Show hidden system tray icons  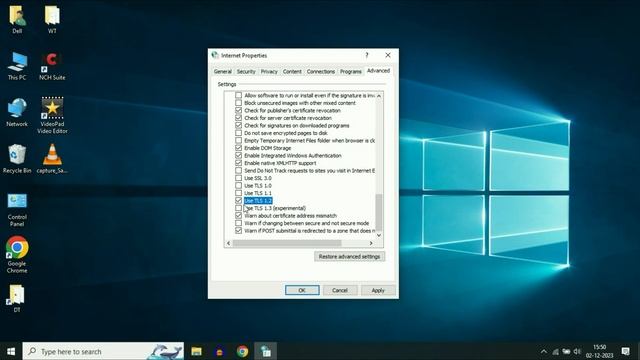544,351
